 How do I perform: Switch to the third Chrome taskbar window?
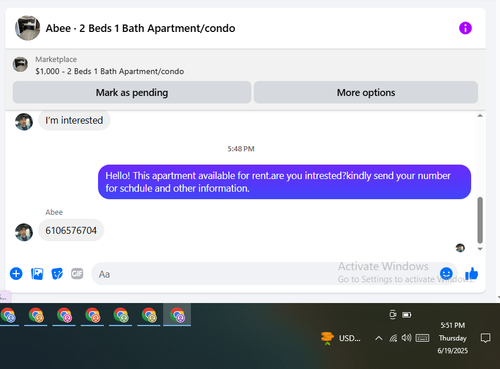[64, 315]
